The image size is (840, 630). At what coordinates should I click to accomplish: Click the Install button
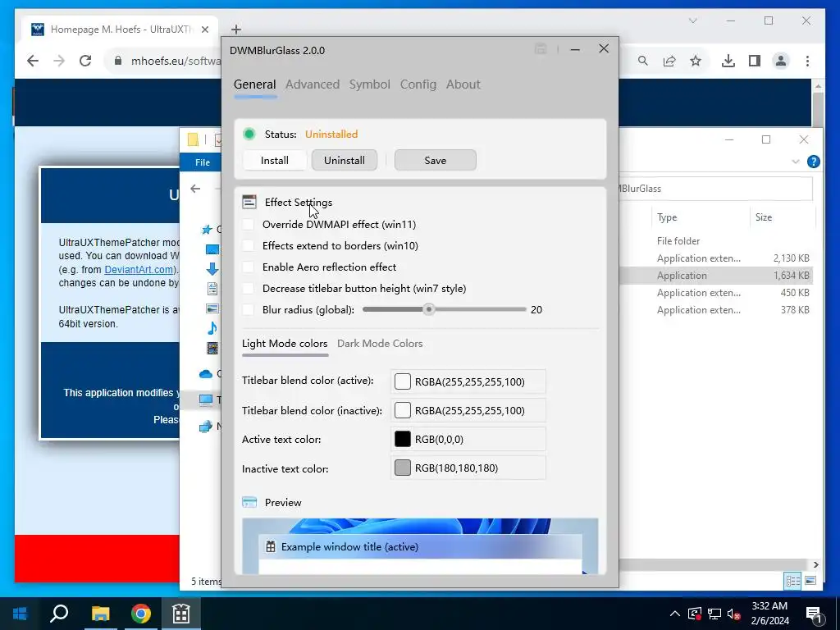pos(274,160)
